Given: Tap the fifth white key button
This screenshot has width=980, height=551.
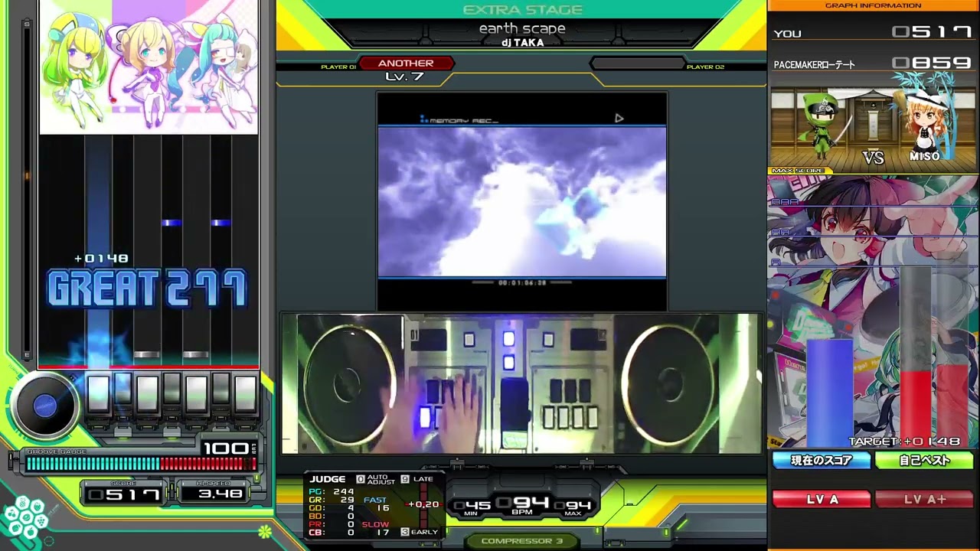Looking at the screenshot, I should tap(196, 394).
